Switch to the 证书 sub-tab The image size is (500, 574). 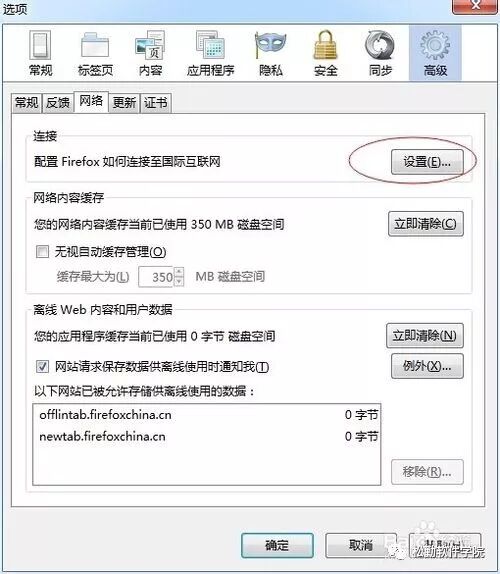click(x=156, y=103)
